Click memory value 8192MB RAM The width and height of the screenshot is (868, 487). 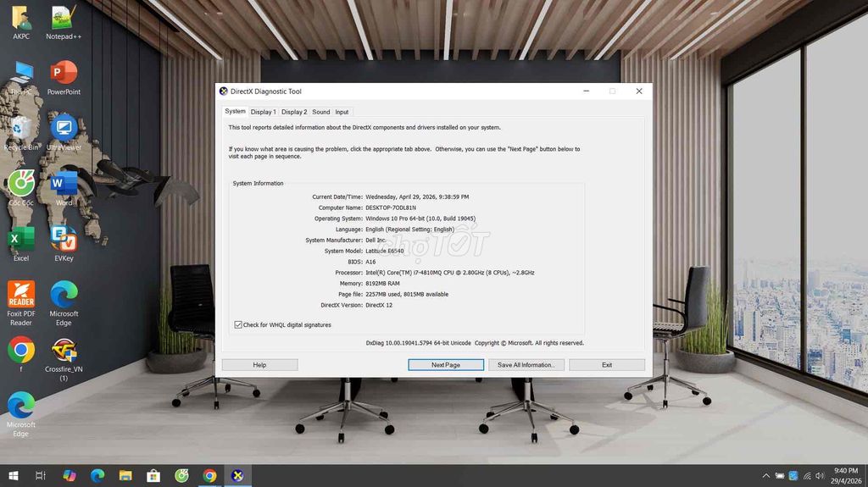[x=382, y=284]
